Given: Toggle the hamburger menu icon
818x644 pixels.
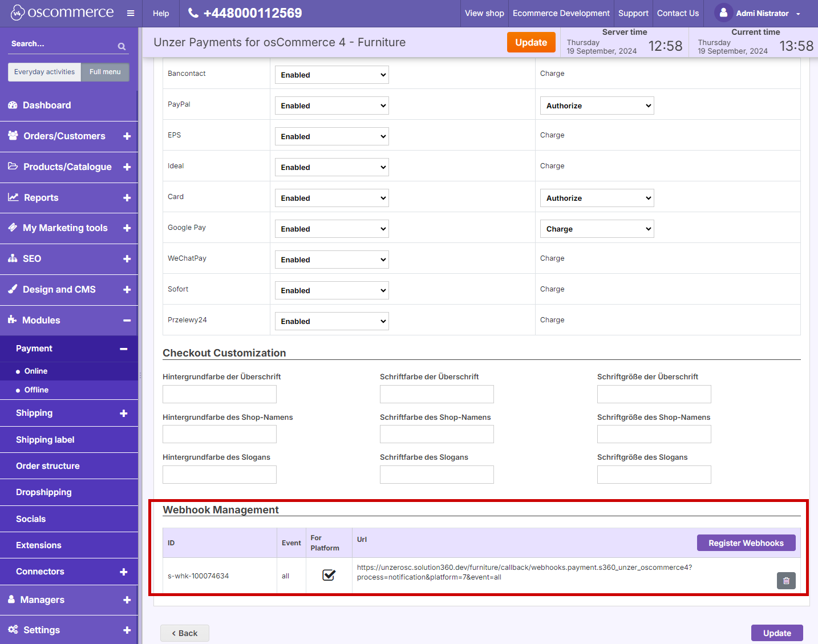Looking at the screenshot, I should [x=131, y=13].
